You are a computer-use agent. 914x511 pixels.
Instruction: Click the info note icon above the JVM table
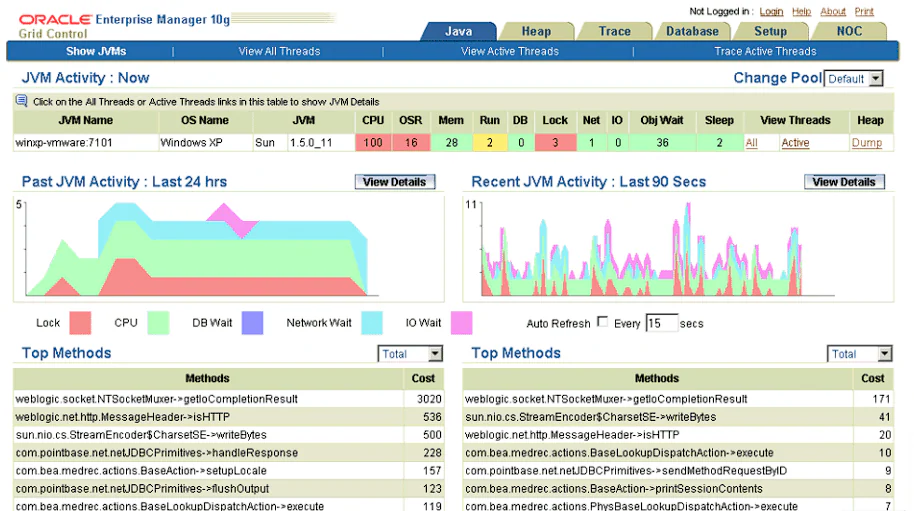click(22, 101)
